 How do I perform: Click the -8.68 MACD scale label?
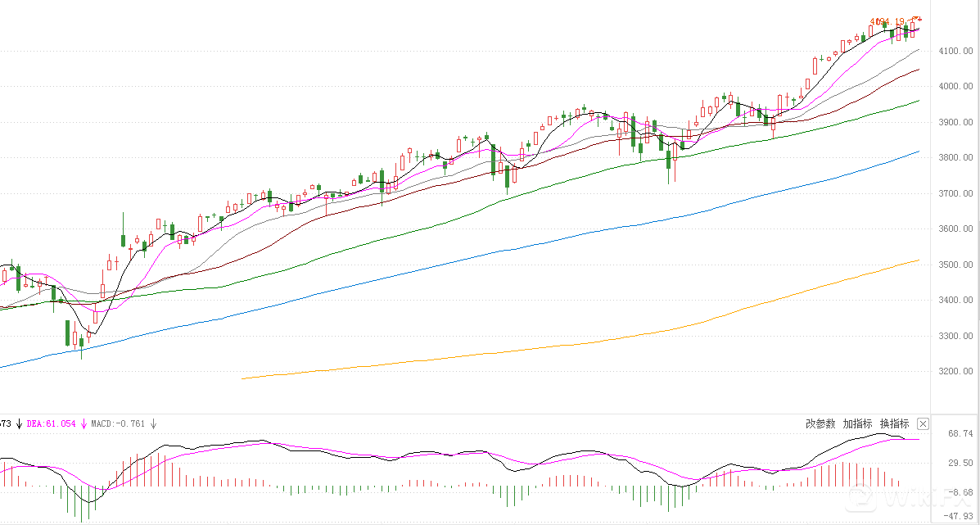(959, 492)
